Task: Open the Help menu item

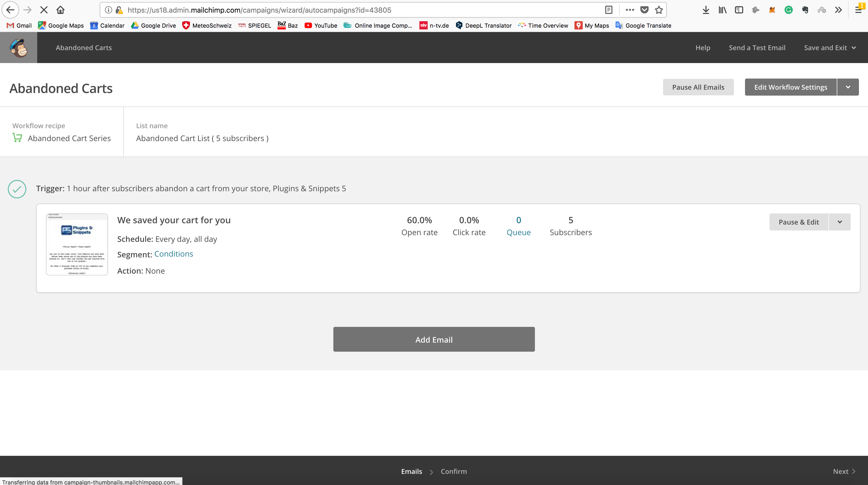Action: [703, 48]
